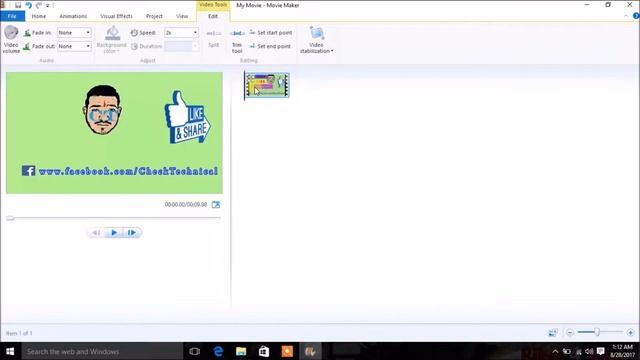
Task: Click the zoom time scale slider handle
Action: (x=597, y=332)
